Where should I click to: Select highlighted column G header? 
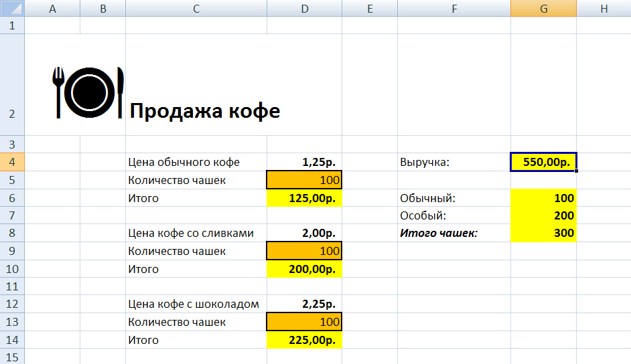[544, 9]
